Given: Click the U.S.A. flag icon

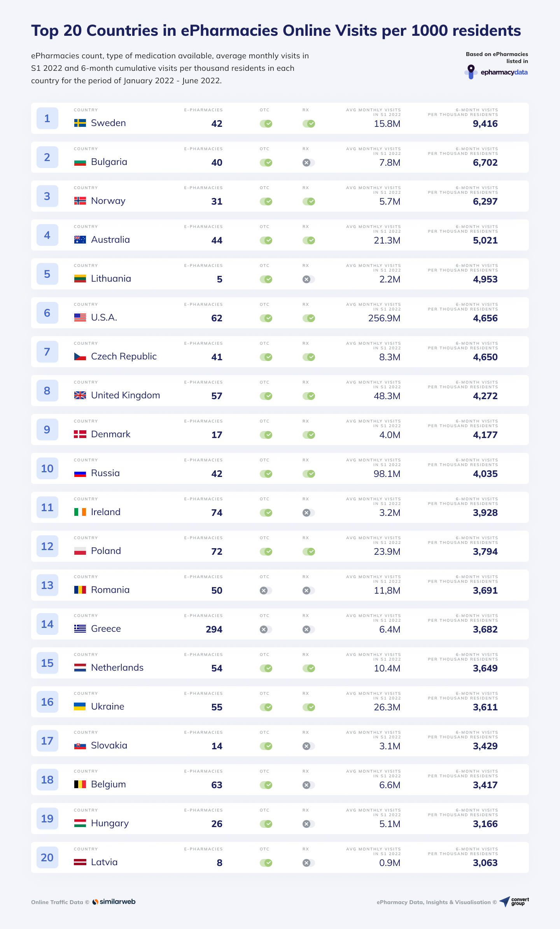Looking at the screenshot, I should [80, 317].
